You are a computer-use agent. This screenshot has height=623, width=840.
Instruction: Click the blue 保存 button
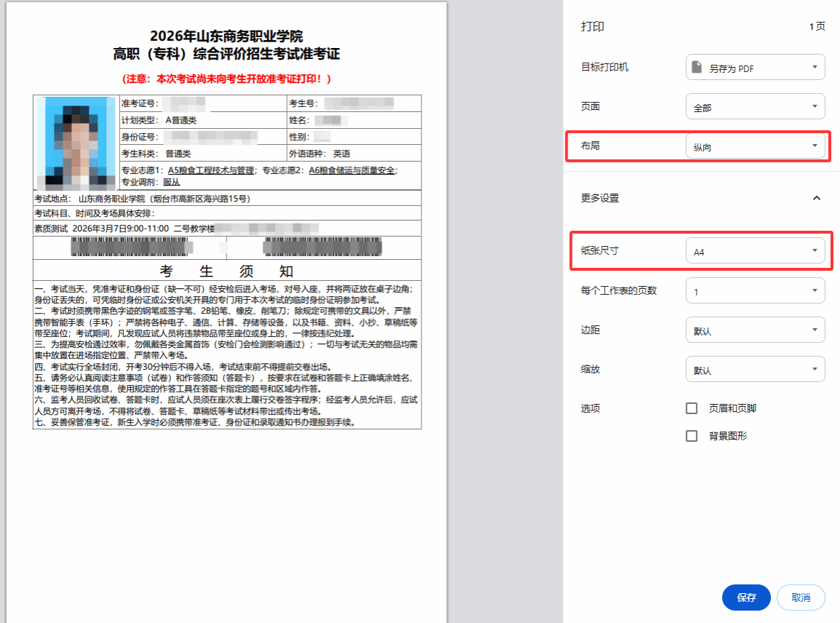click(746, 598)
